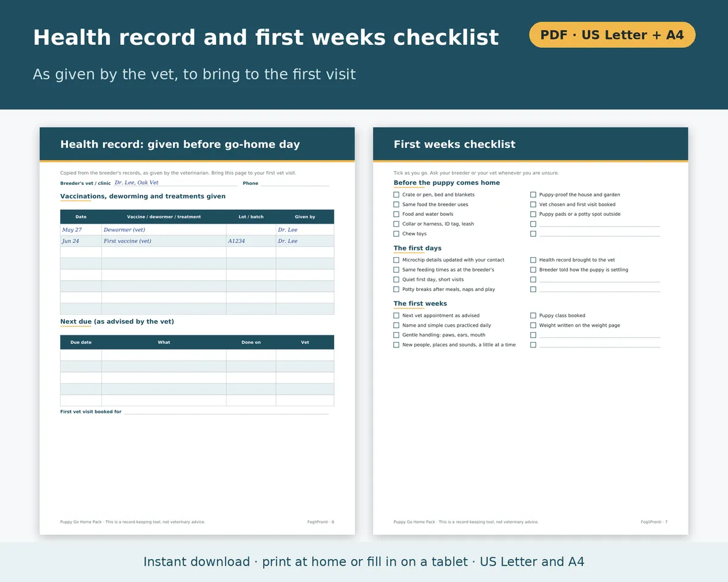Check 'Same food the breeder uses' box

click(x=396, y=204)
